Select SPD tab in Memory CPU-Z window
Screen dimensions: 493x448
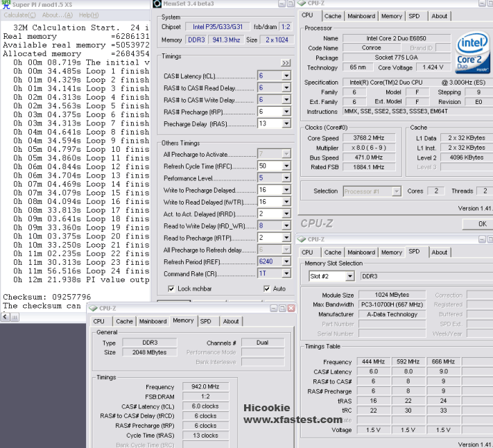tap(206, 321)
